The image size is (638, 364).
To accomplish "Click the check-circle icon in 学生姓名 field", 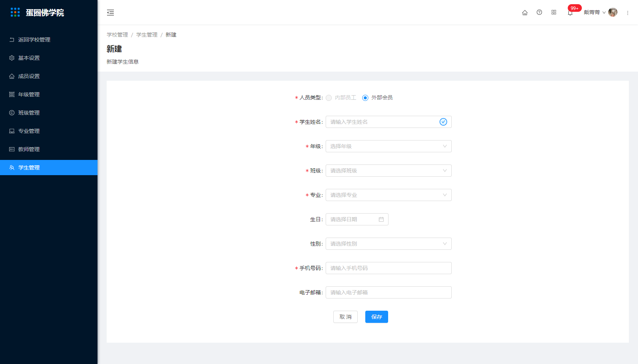I will (443, 122).
